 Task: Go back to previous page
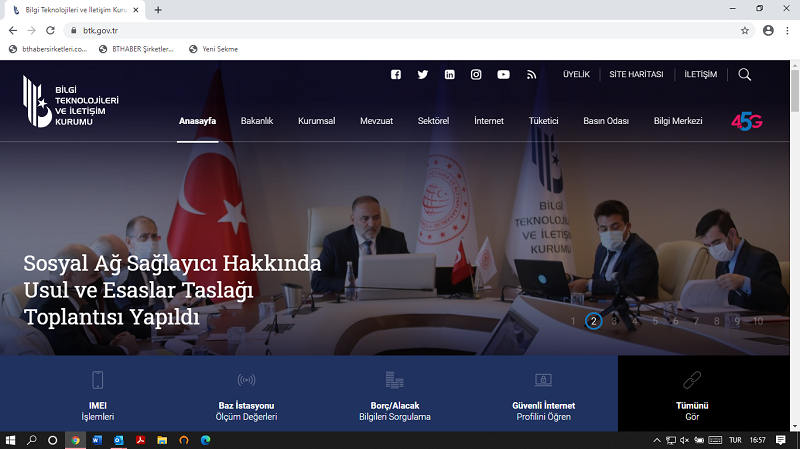13,31
